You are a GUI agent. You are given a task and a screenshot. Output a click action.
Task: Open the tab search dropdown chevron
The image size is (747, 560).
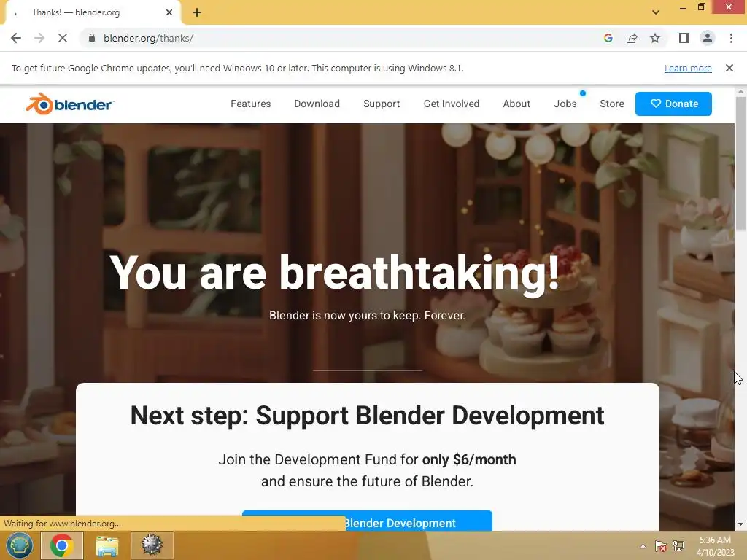656,12
